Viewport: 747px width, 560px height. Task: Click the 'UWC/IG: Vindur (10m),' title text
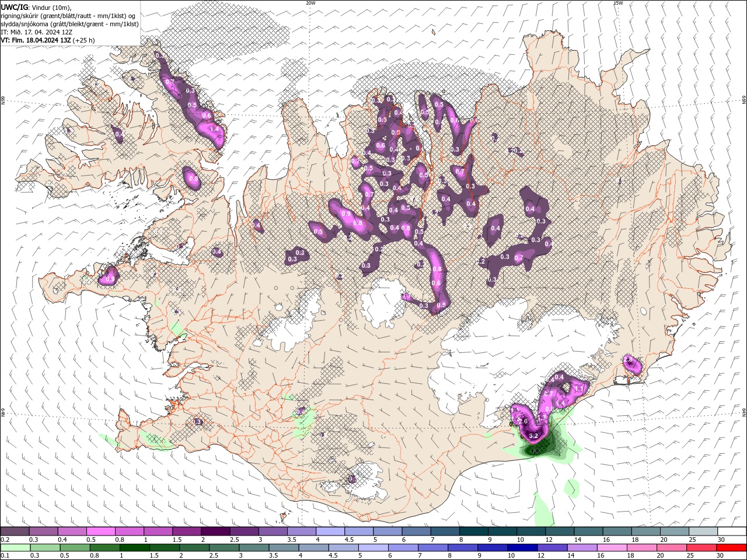click(x=37, y=6)
